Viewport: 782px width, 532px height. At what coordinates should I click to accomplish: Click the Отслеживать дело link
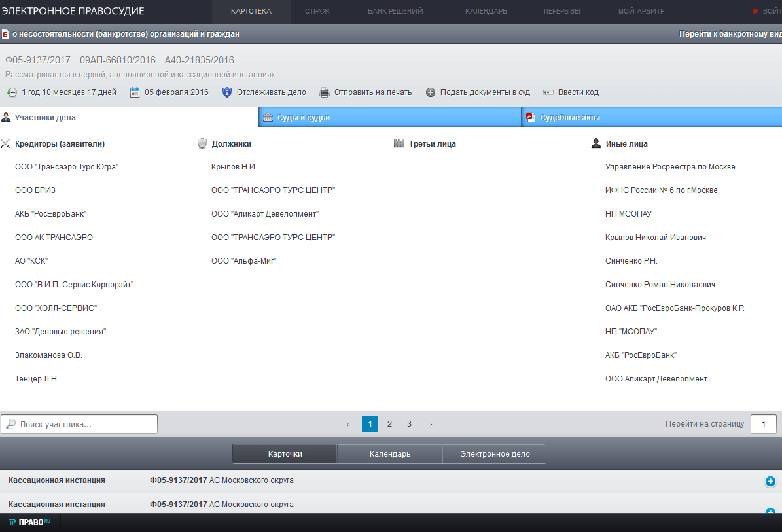pos(272,92)
